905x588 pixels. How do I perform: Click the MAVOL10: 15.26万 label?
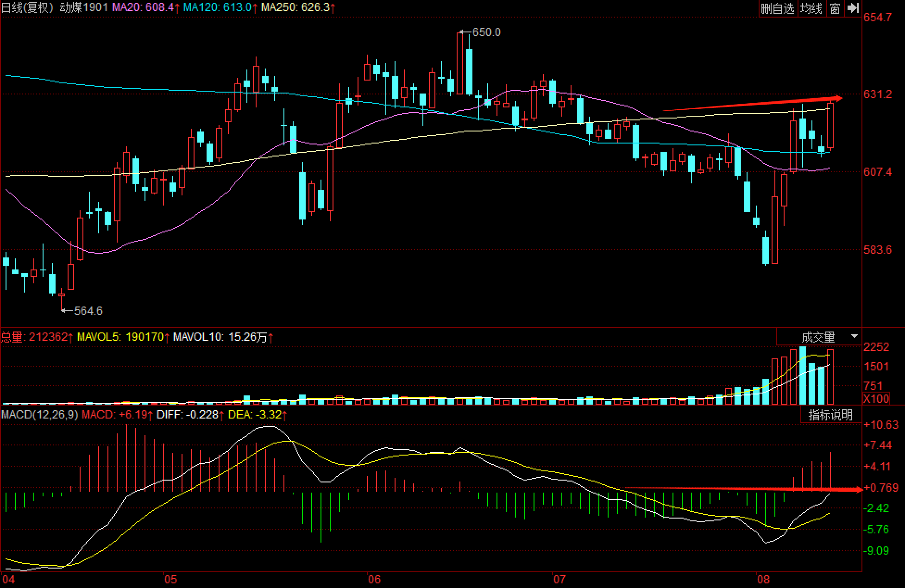click(223, 337)
